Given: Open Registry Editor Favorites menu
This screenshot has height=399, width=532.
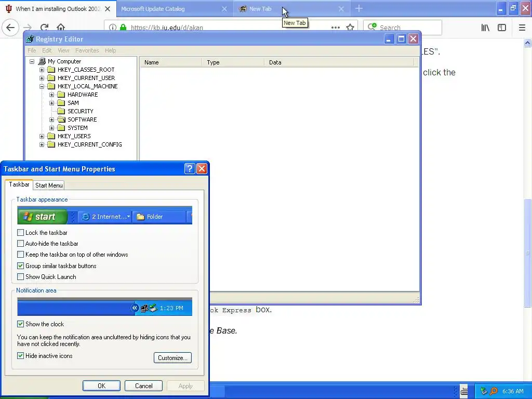Looking at the screenshot, I should [87, 50].
